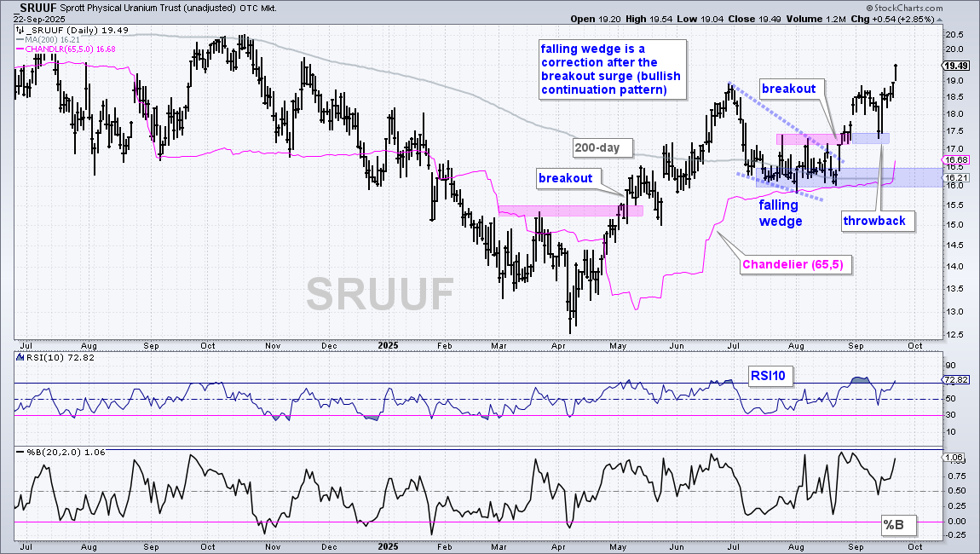Click the Dec label on the bottom %B axis

pyautogui.click(x=329, y=547)
